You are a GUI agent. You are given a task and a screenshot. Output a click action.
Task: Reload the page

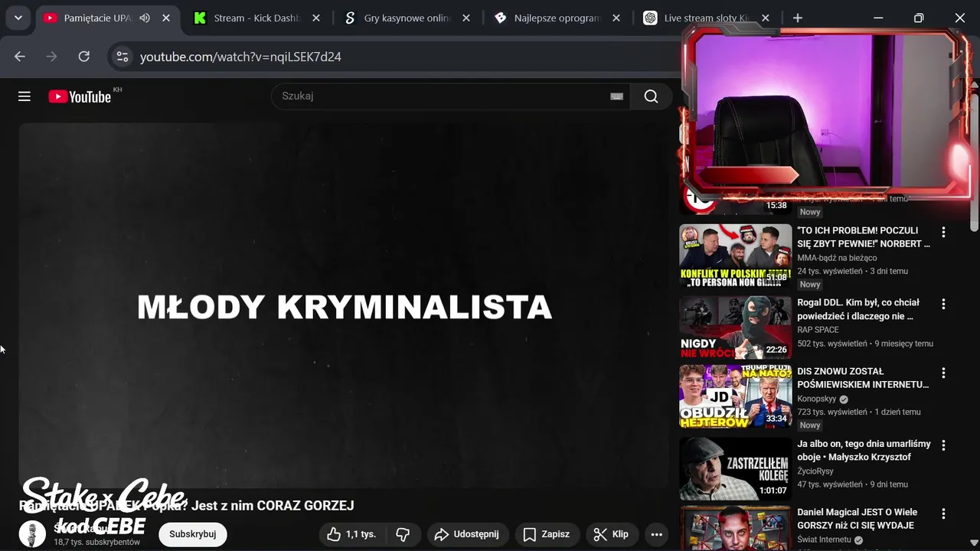coord(84,57)
